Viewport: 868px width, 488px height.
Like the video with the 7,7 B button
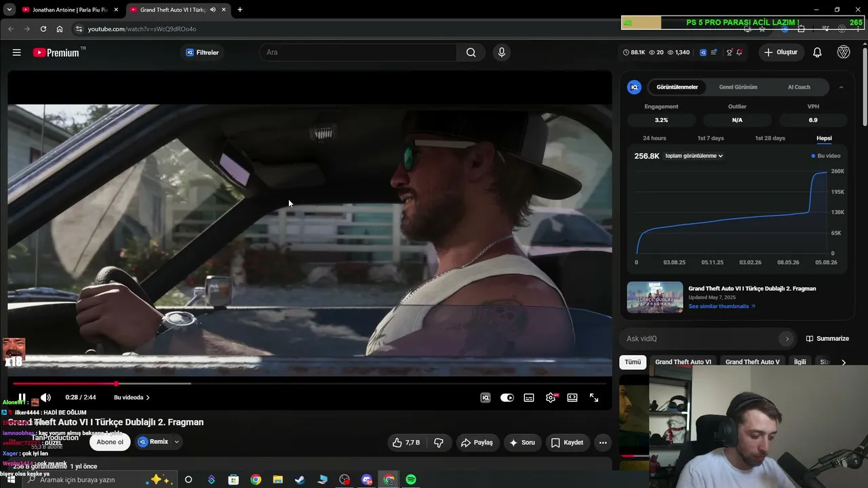click(406, 443)
